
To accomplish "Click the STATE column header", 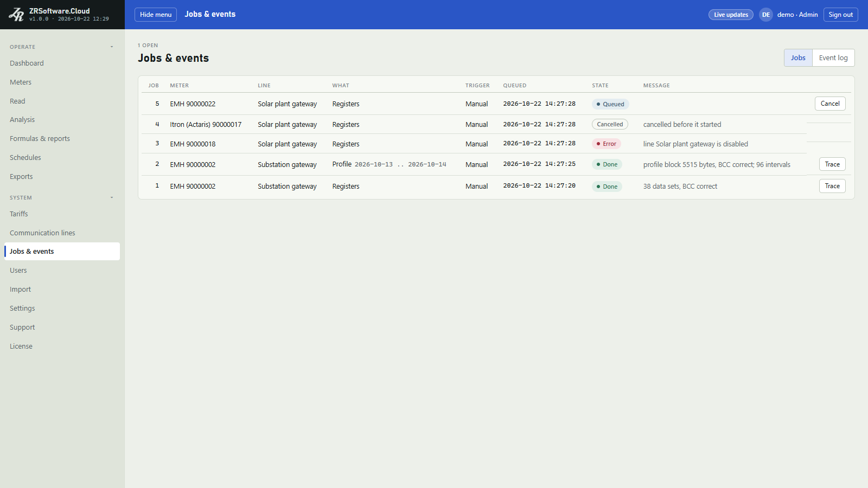I will pos(600,86).
